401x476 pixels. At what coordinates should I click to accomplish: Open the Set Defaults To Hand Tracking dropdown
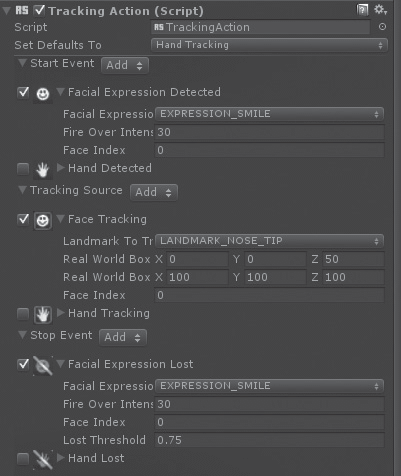[269, 45]
